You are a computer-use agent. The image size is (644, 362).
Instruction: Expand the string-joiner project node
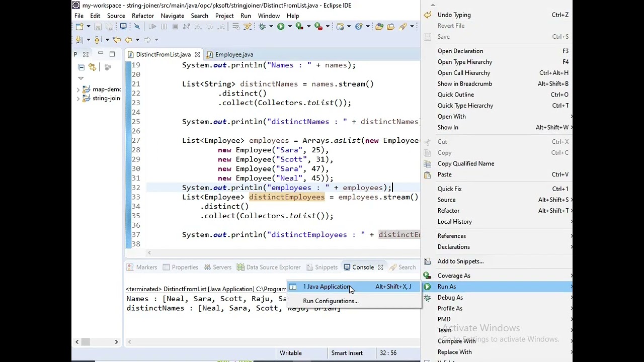click(78, 99)
